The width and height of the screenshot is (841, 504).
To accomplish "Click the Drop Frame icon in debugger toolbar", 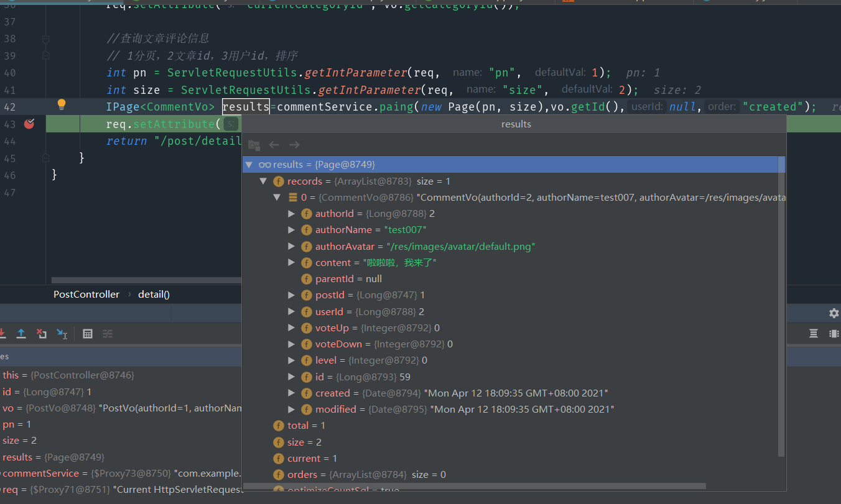I will coord(42,334).
